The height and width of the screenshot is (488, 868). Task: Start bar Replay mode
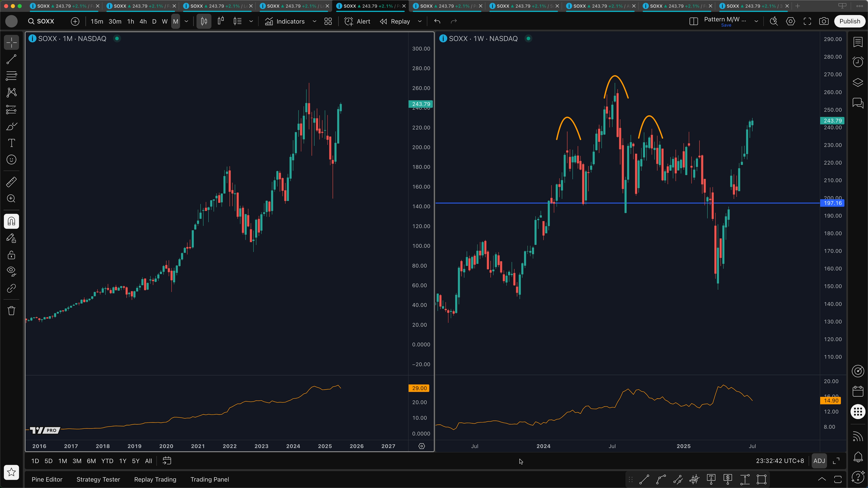395,21
